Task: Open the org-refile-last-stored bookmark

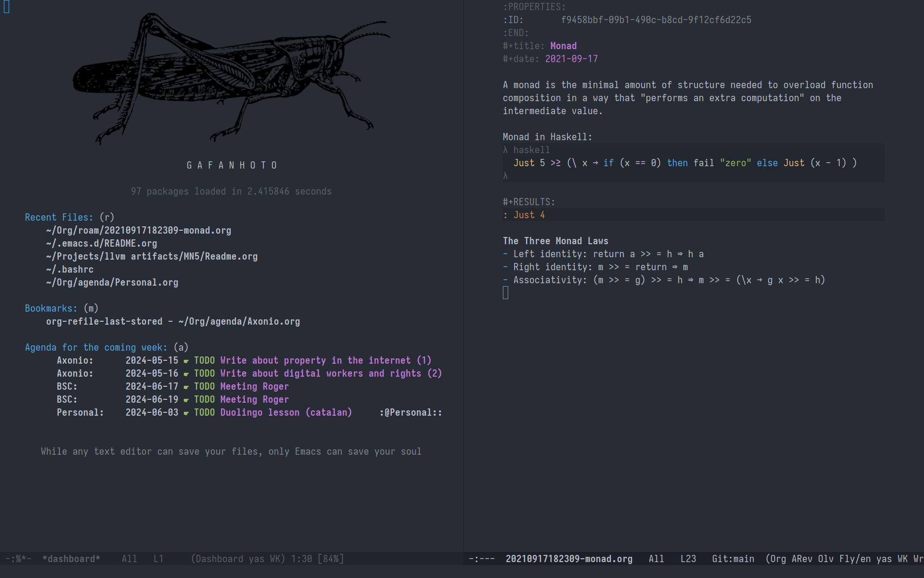Action: 173,322
